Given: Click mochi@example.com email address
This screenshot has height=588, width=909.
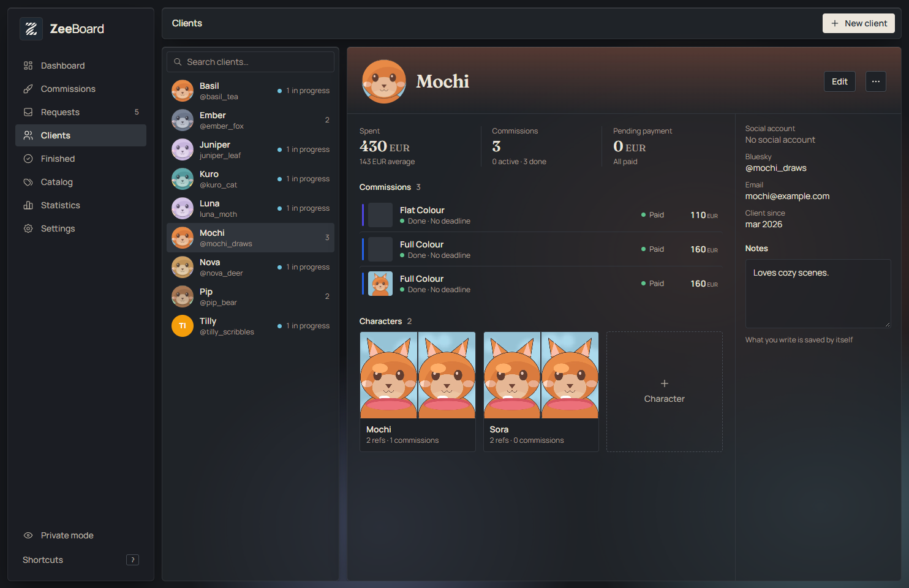Looking at the screenshot, I should [x=787, y=196].
